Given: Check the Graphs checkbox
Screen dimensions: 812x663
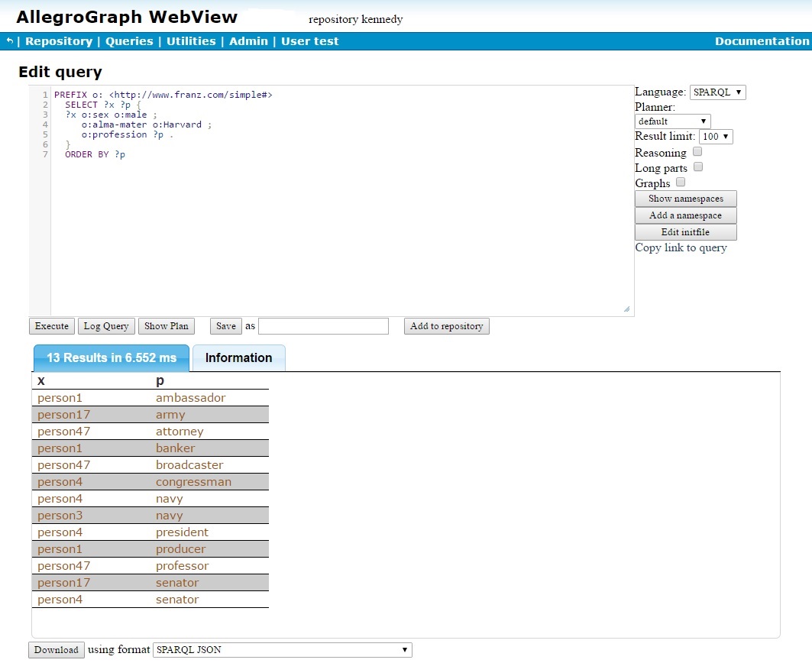Looking at the screenshot, I should 681,183.
